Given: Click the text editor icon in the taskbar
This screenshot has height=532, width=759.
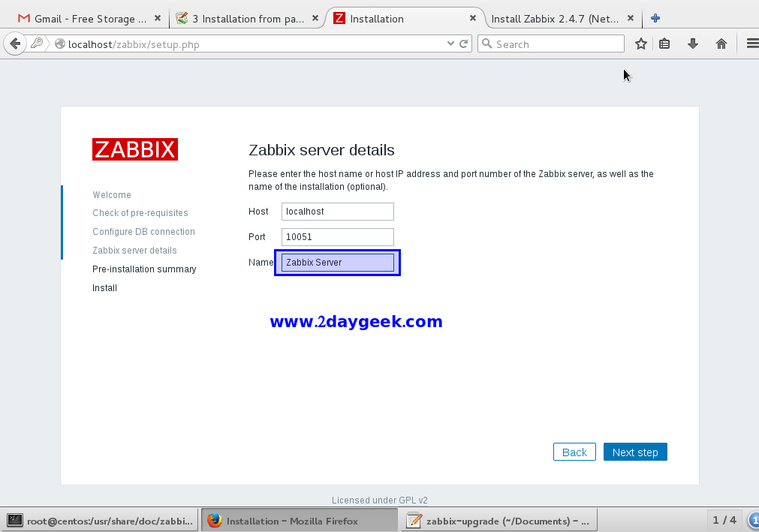Looking at the screenshot, I should click(414, 521).
